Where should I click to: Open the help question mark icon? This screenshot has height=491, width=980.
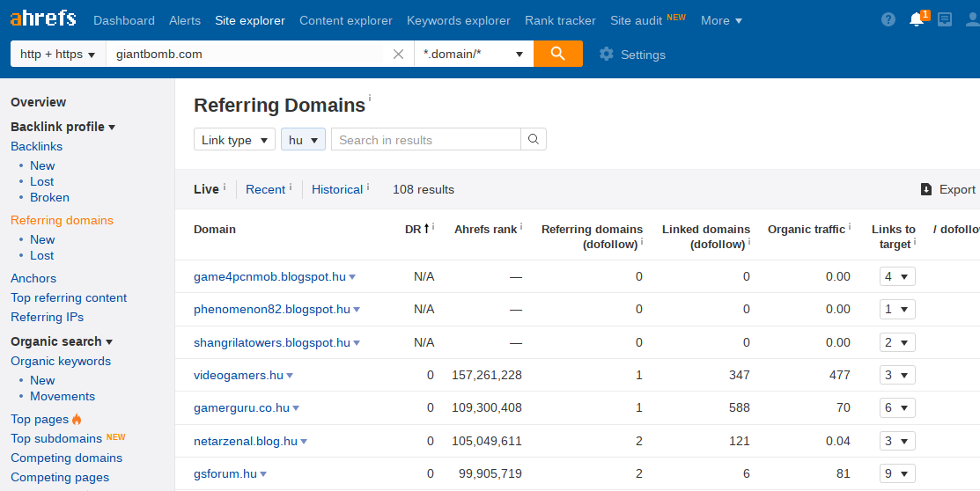tap(888, 20)
